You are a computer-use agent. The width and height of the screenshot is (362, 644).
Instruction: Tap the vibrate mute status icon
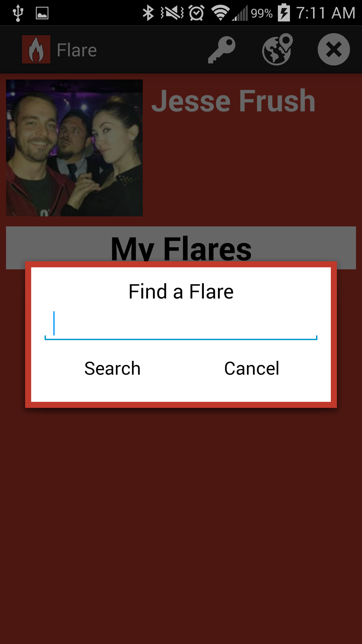tap(172, 13)
